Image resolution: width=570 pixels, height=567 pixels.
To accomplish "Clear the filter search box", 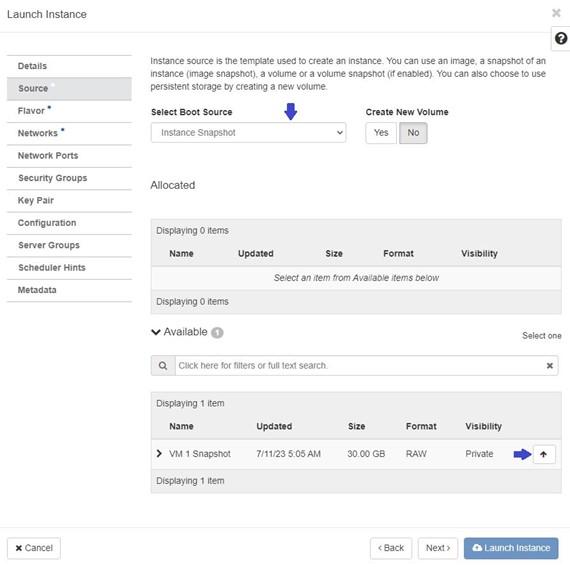I will 549,365.
